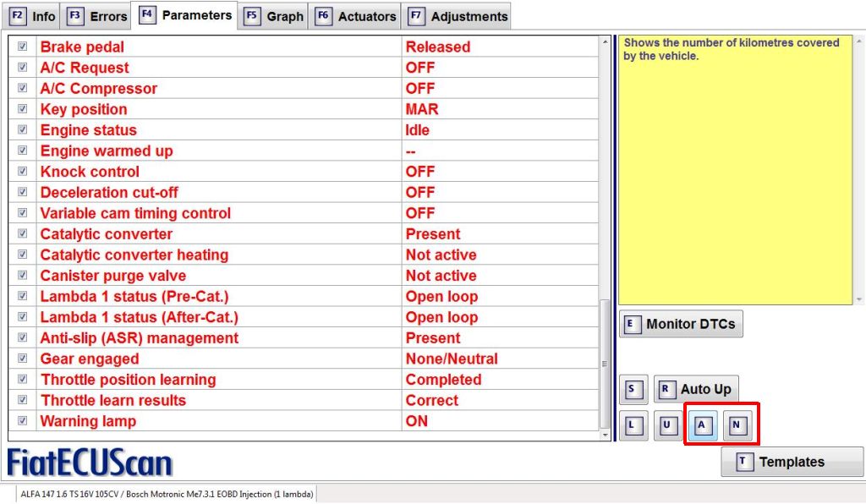Toggle the A/C Compressor checkbox
The width and height of the screenshot is (866, 504).
point(22,88)
